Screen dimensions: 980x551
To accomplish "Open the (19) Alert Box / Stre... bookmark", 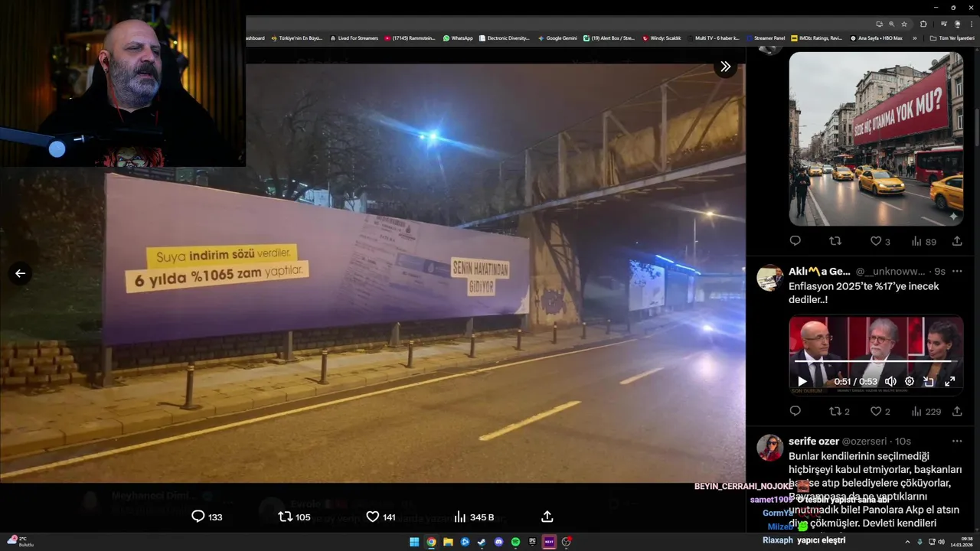I will click(x=609, y=37).
